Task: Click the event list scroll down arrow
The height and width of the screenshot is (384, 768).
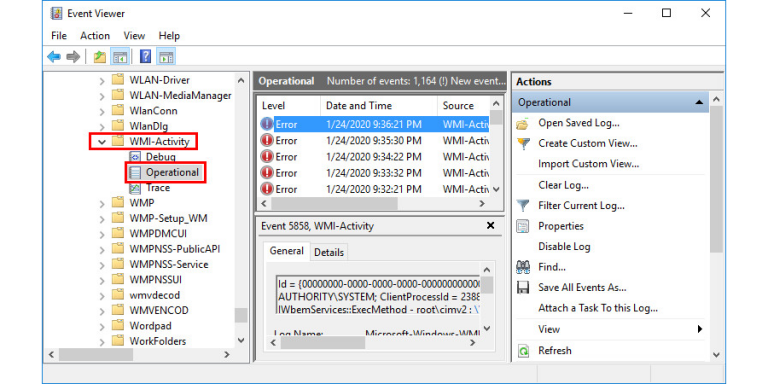Action: pos(496,190)
